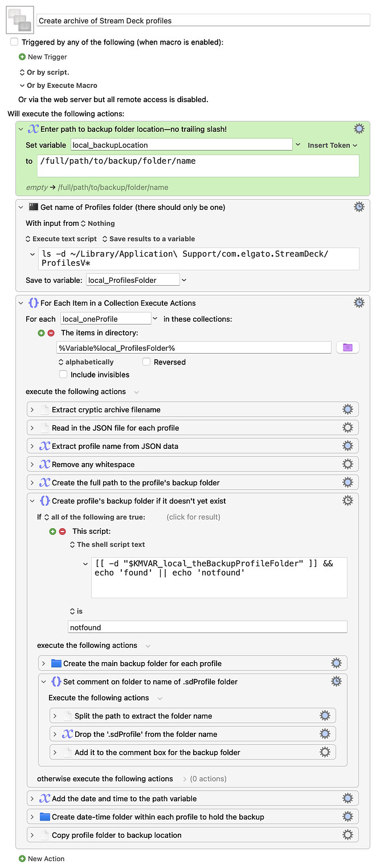Viewport: 376px width, 868px height.
Task: Open gear menu for 'Remove any whitespace'
Action: 348,464
